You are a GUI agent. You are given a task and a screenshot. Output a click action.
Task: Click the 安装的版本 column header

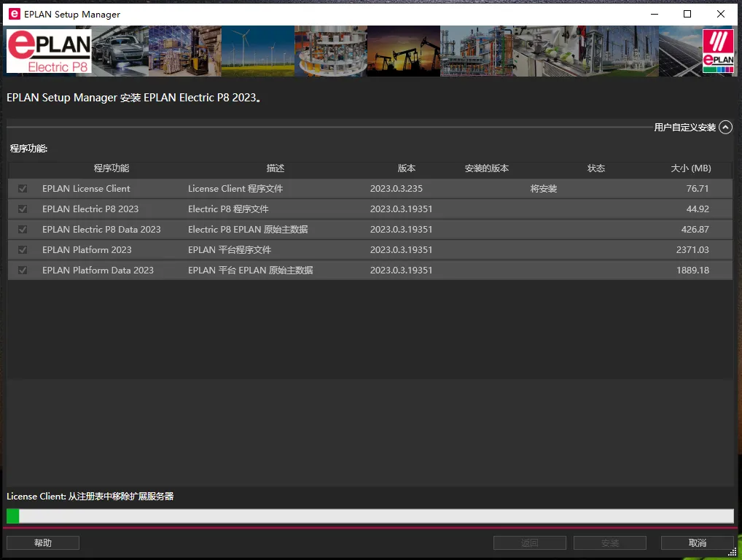[486, 168]
